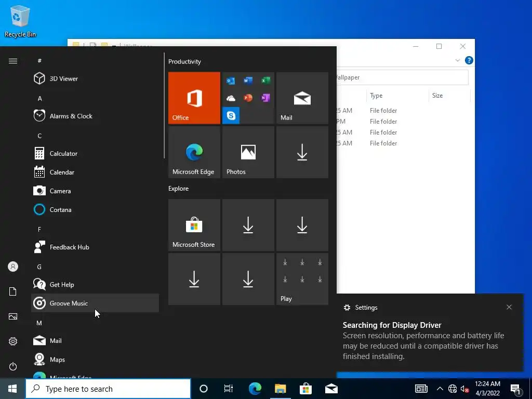Open Calendar in the app list

tap(95, 172)
